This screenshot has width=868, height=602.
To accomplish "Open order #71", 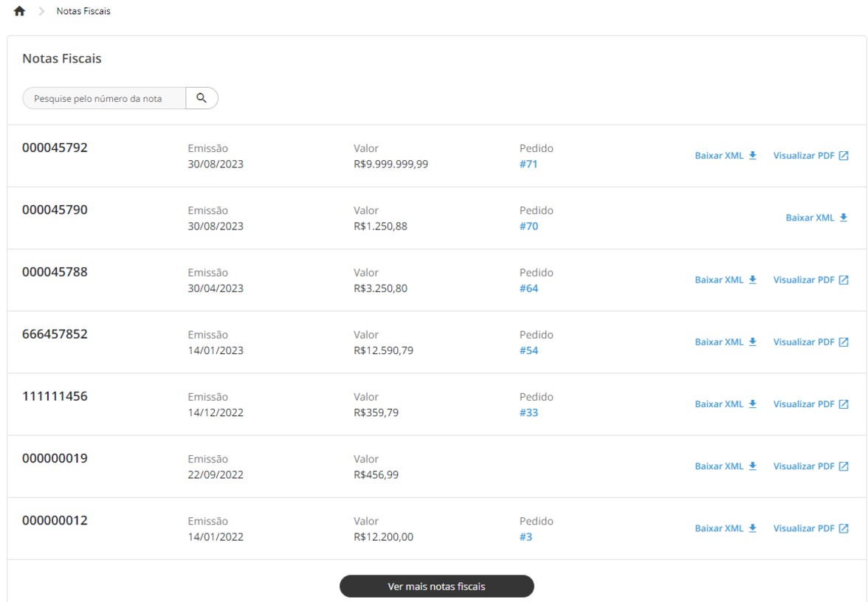I will (x=528, y=164).
